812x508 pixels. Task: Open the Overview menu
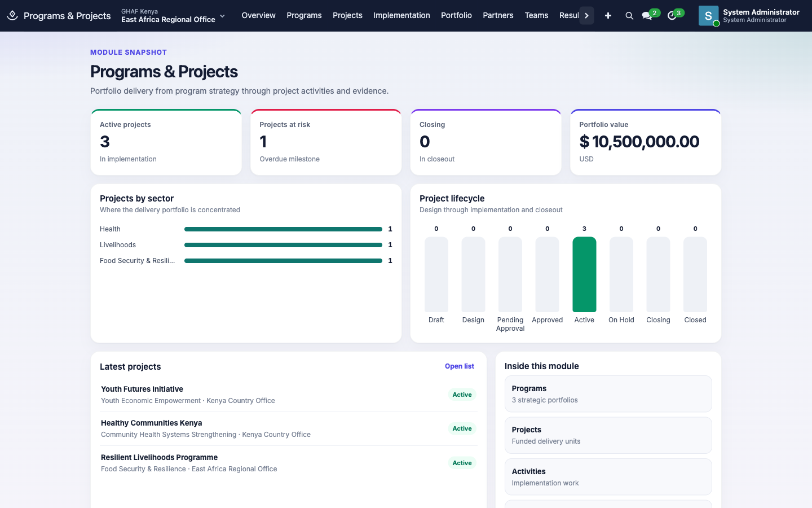[258, 15]
